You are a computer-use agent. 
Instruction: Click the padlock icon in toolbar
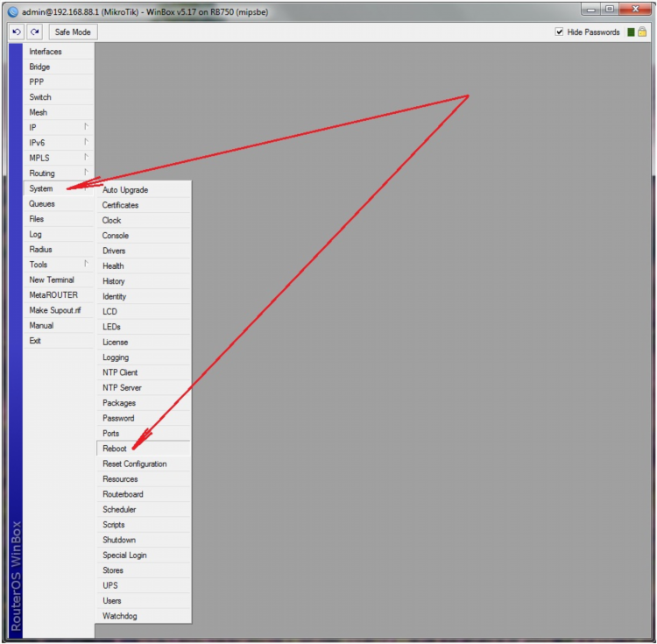click(642, 32)
